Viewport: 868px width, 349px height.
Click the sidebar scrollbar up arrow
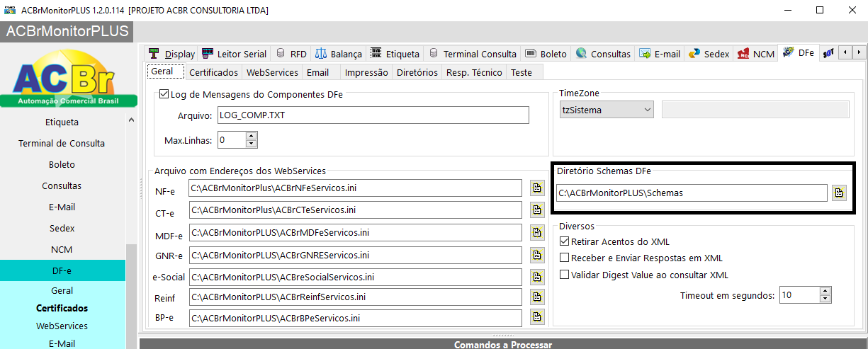[131, 121]
